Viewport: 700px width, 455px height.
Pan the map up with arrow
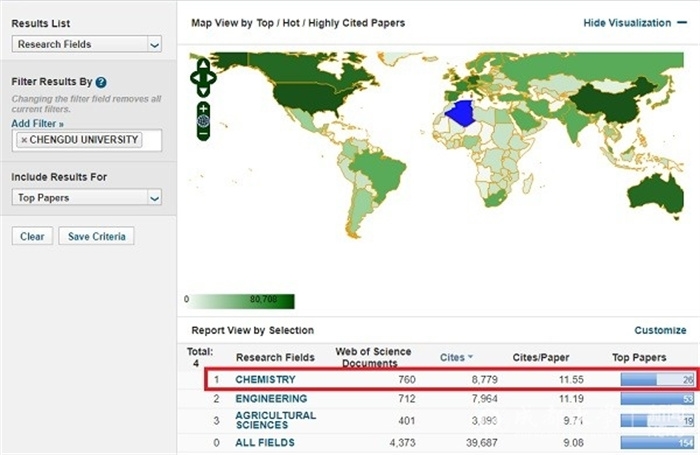pos(203,64)
